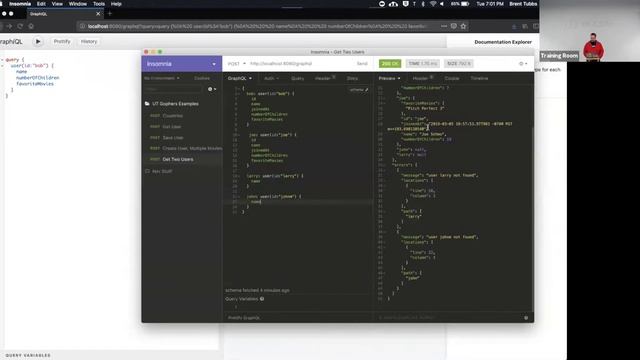Open the View menu in the menu bar
This screenshot has width=640, height=360.
[x=57, y=4]
